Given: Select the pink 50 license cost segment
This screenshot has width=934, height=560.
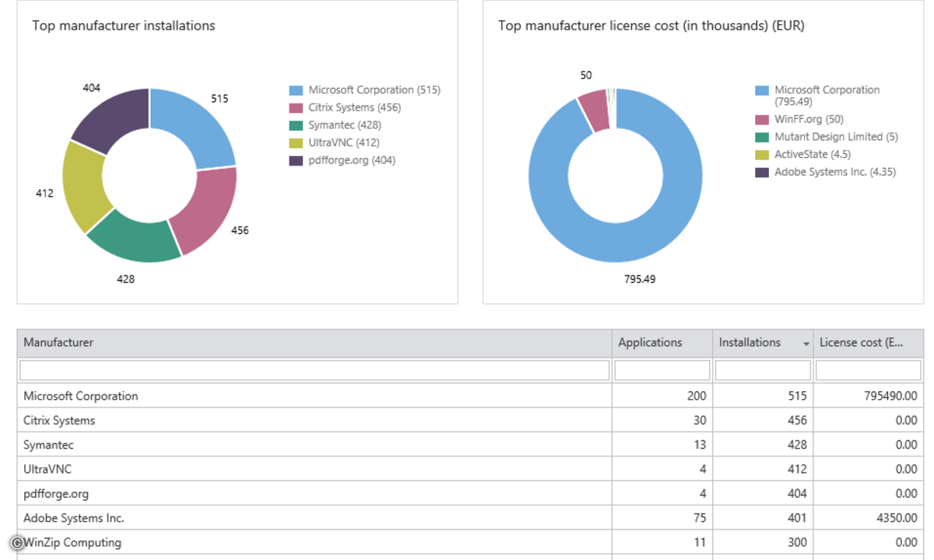Looking at the screenshot, I should tap(594, 110).
